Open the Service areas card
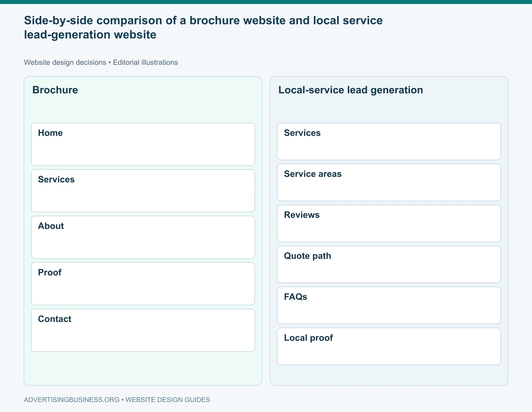532x412 pixels. pyautogui.click(x=389, y=182)
